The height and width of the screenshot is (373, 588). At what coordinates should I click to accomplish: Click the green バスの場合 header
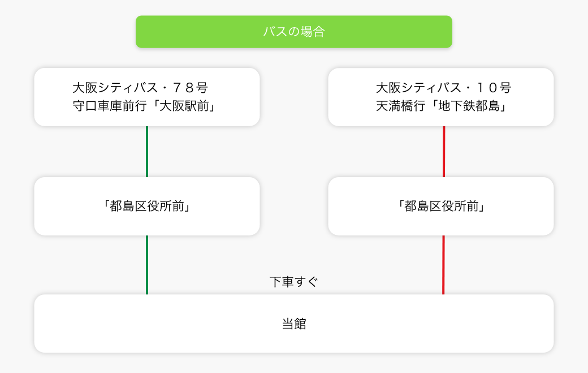(x=293, y=32)
